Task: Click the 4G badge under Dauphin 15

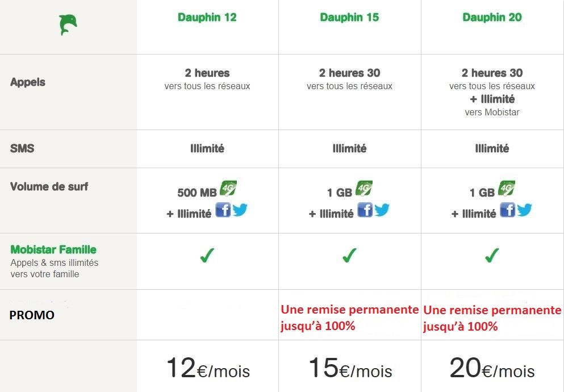Action: [364, 188]
